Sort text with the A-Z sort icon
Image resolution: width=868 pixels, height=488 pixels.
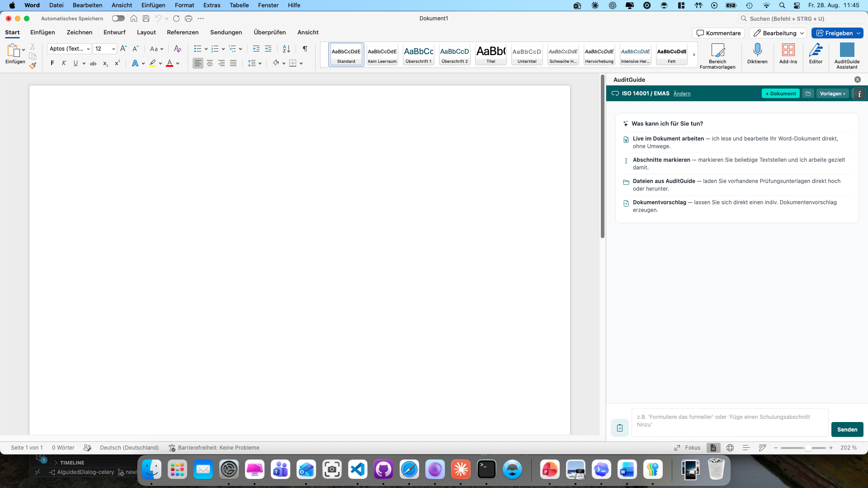pos(287,49)
